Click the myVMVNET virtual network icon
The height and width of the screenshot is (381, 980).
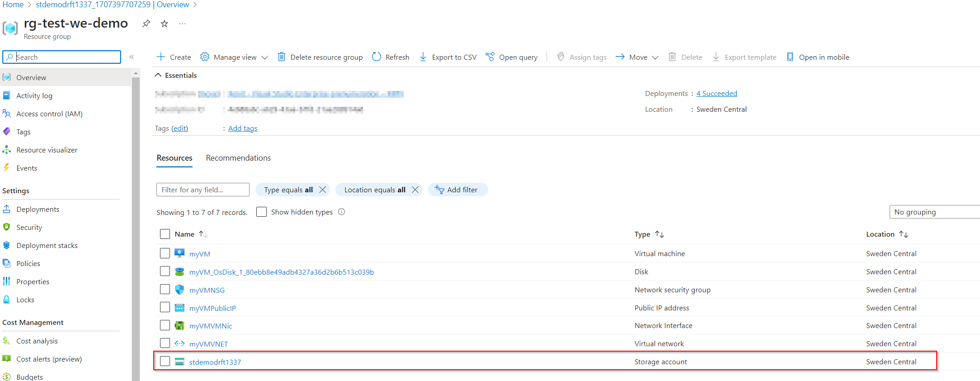(x=179, y=343)
